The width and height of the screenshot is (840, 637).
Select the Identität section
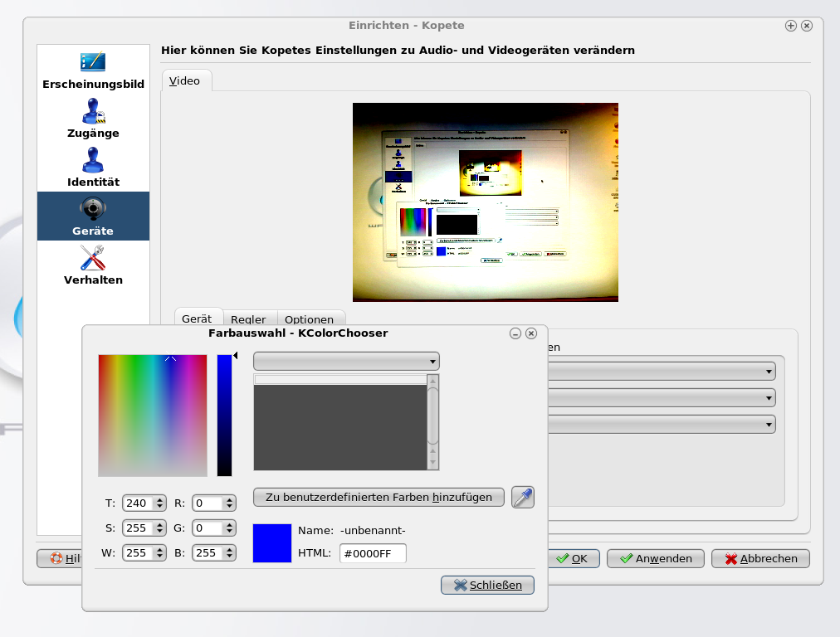(x=93, y=167)
